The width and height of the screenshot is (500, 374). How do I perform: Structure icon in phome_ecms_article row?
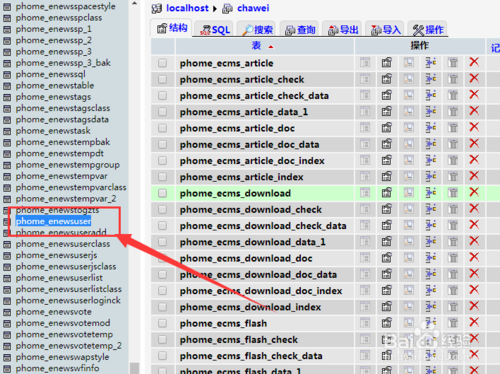[387, 63]
